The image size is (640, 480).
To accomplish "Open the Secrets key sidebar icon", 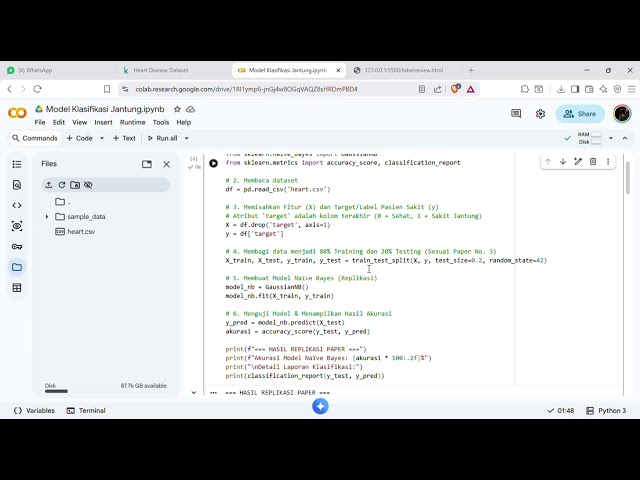I will tap(17, 247).
